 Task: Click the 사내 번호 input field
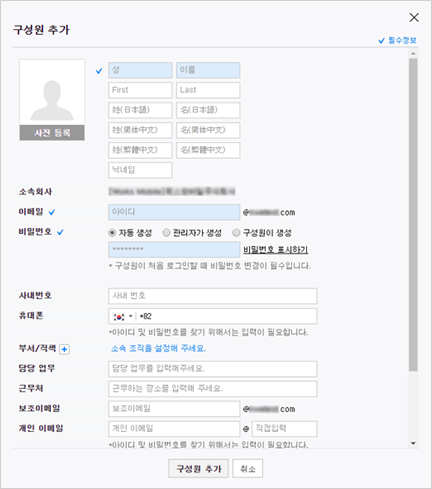click(x=213, y=296)
